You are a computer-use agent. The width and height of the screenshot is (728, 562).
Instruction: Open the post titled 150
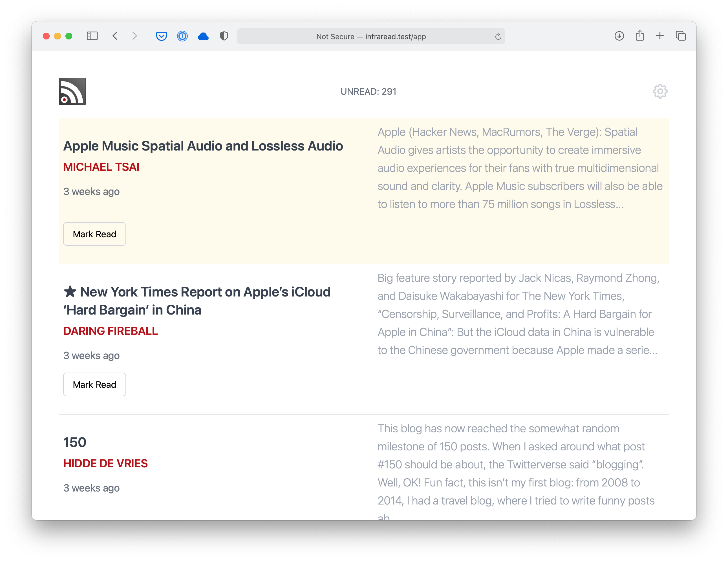coord(75,442)
